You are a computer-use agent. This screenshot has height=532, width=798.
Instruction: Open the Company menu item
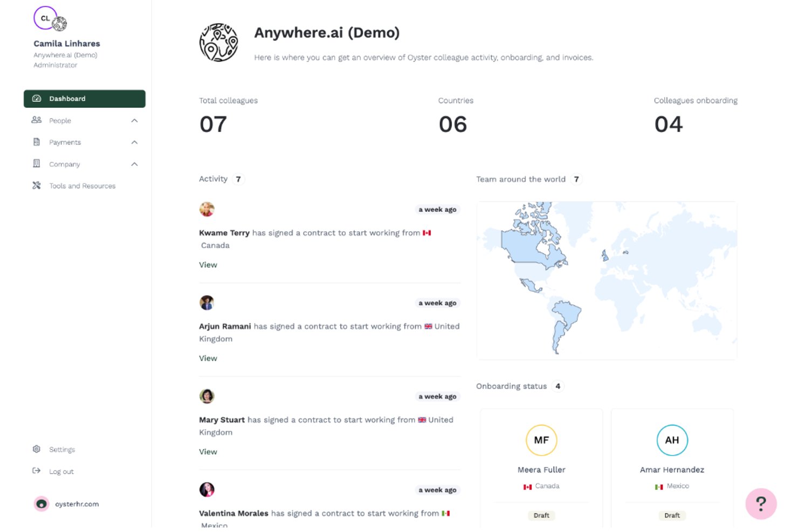[x=85, y=164]
